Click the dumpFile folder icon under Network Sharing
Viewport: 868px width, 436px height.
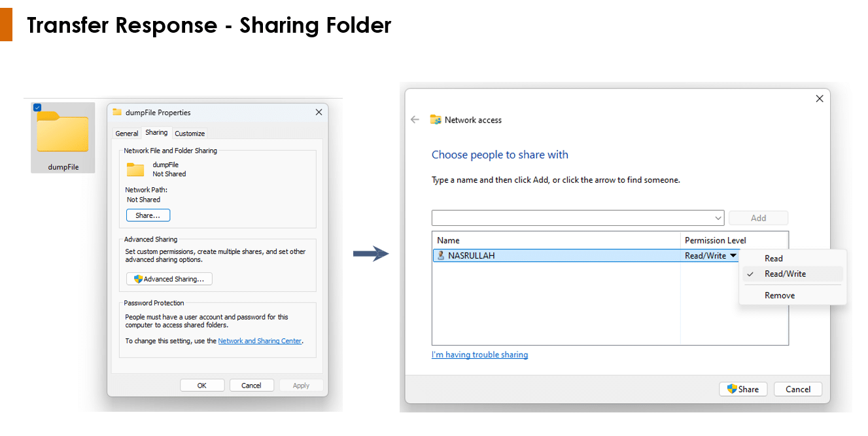point(135,170)
